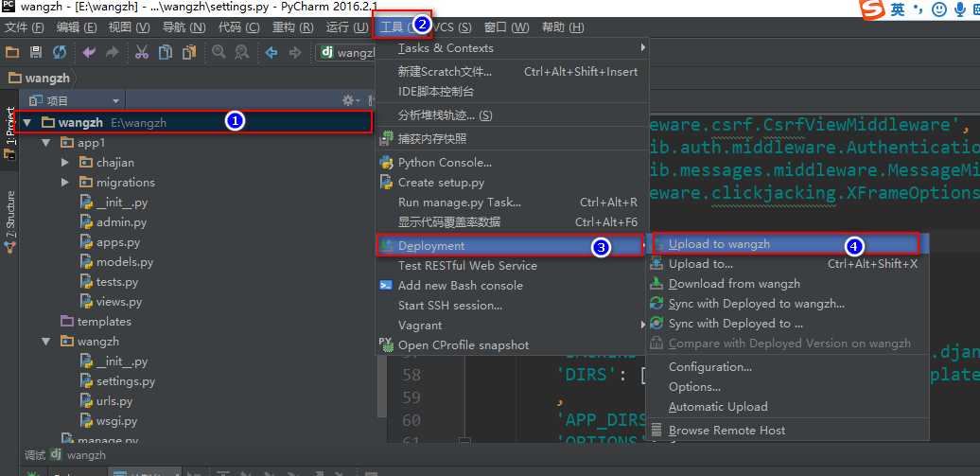Open the Vagrant submenu

[513, 326]
